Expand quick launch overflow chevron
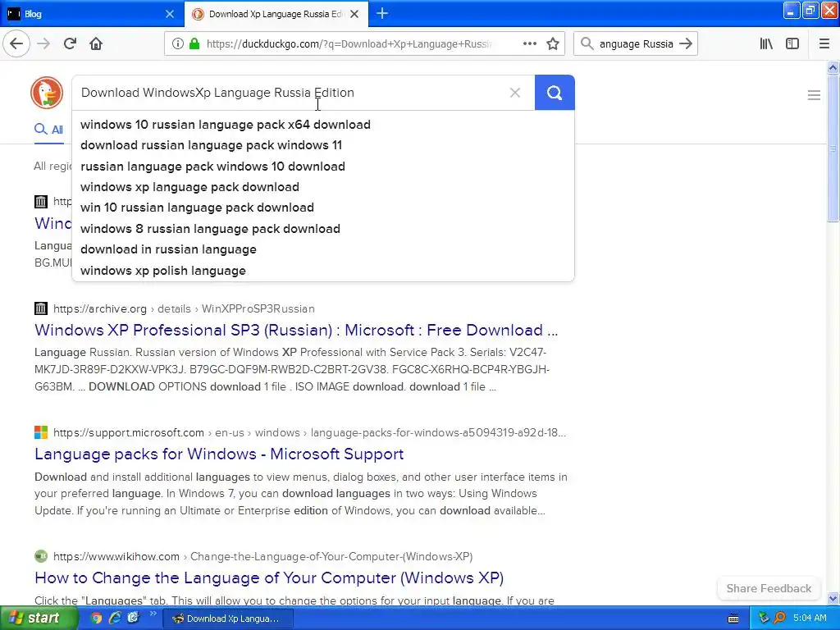840x630 pixels. [x=153, y=614]
